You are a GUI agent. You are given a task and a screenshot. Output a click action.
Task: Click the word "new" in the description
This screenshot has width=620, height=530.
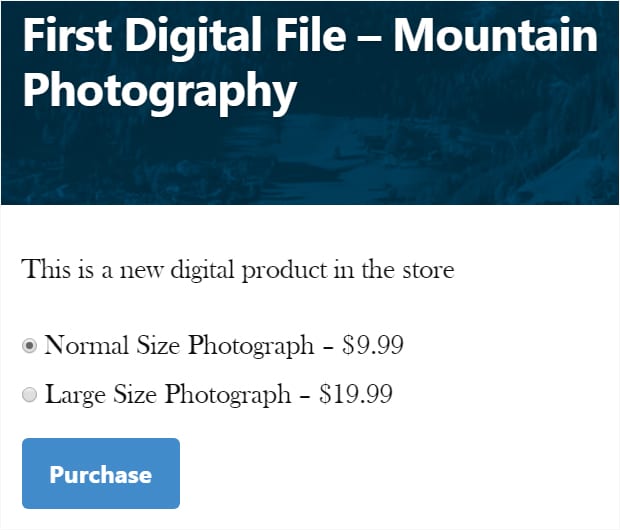[142, 272]
